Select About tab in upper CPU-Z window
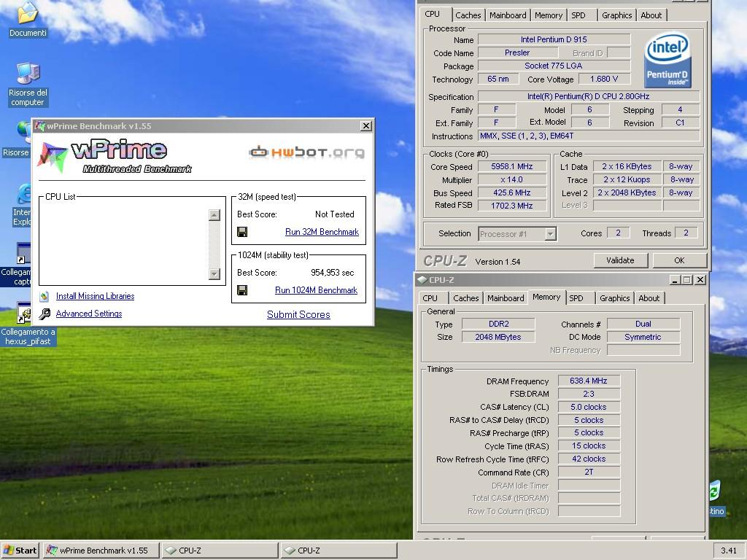Screen dimensions: 747x560 click(651, 15)
